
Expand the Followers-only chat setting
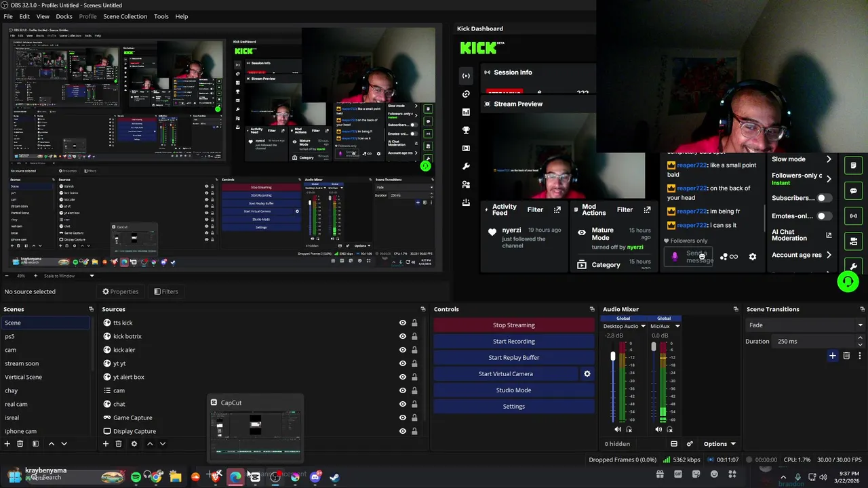(x=829, y=179)
